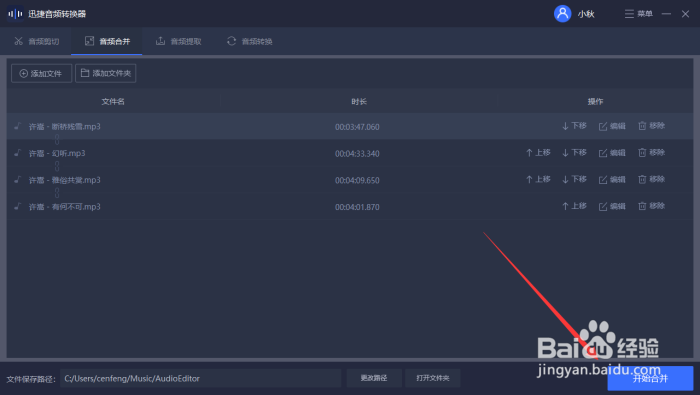Screen dimensions: 700x395
Task: Click the 开始合并 button
Action: [650, 378]
